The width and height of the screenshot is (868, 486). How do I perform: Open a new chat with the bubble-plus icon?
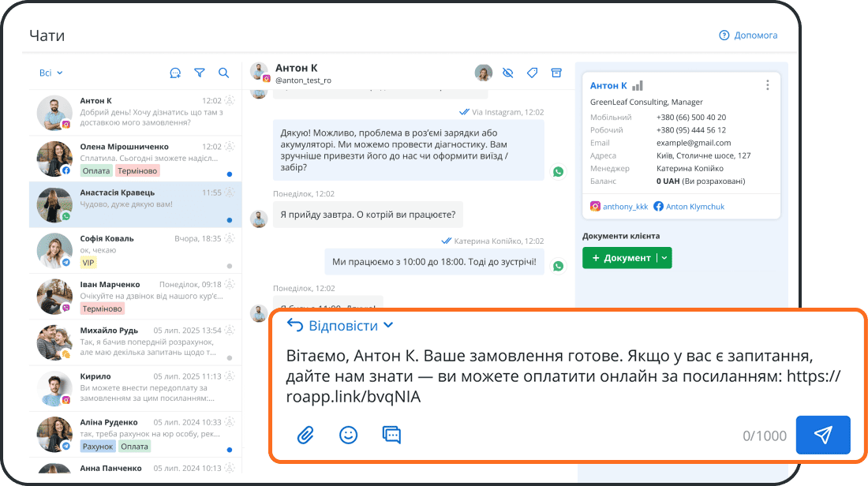pyautogui.click(x=174, y=73)
